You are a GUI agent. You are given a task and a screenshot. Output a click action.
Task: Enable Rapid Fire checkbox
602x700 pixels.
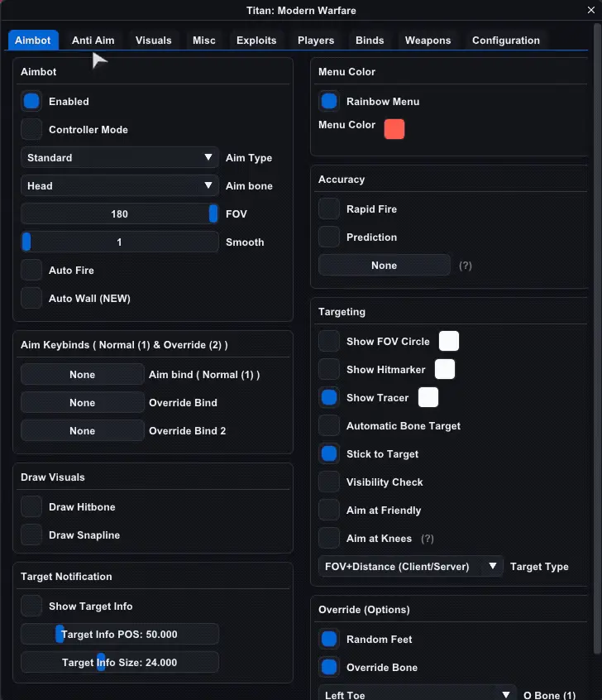click(329, 209)
